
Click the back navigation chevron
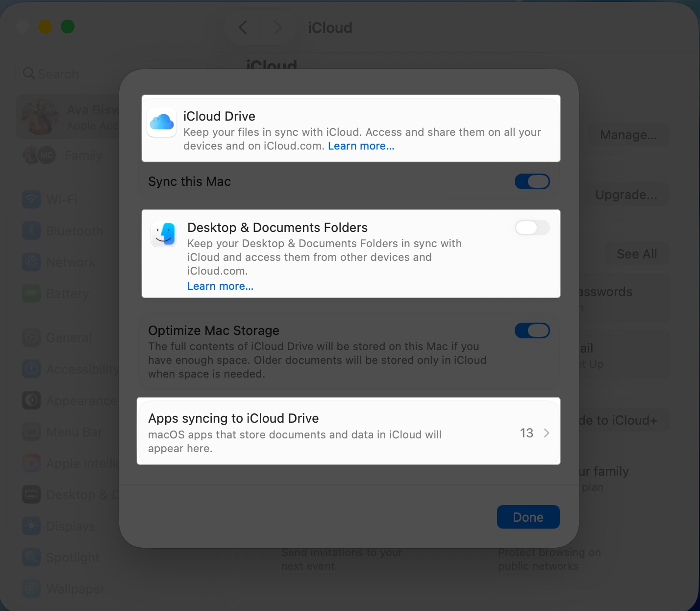(242, 27)
